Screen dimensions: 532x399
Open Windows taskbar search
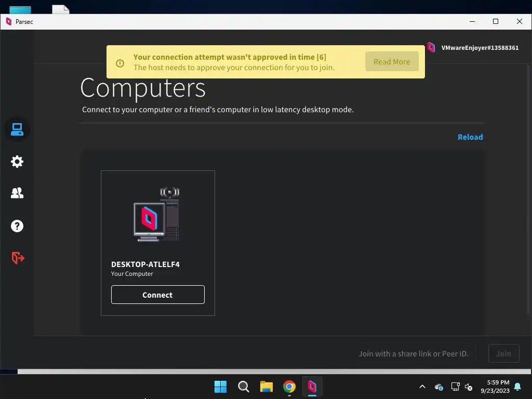243,387
